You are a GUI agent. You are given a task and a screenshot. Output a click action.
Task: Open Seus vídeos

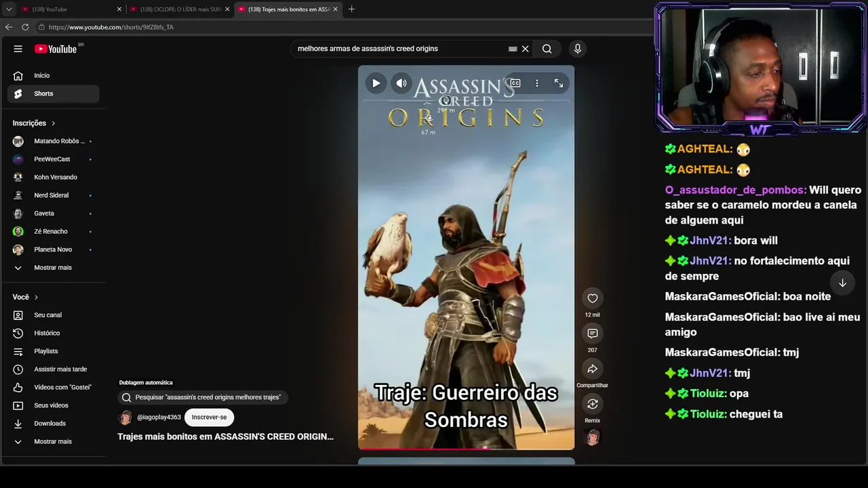(x=53, y=405)
